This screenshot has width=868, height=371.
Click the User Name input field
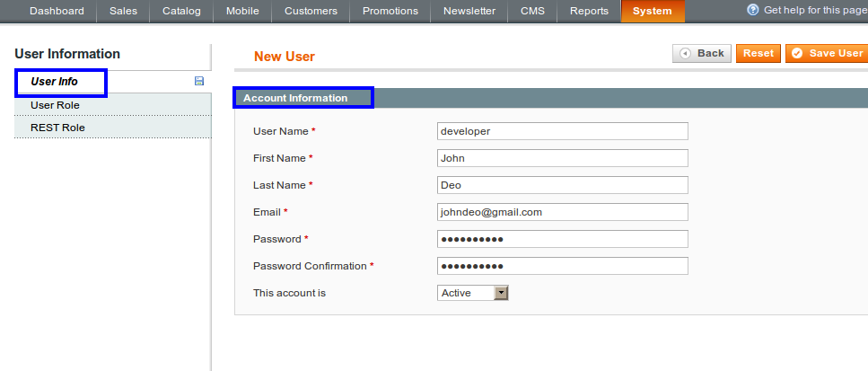coord(562,131)
